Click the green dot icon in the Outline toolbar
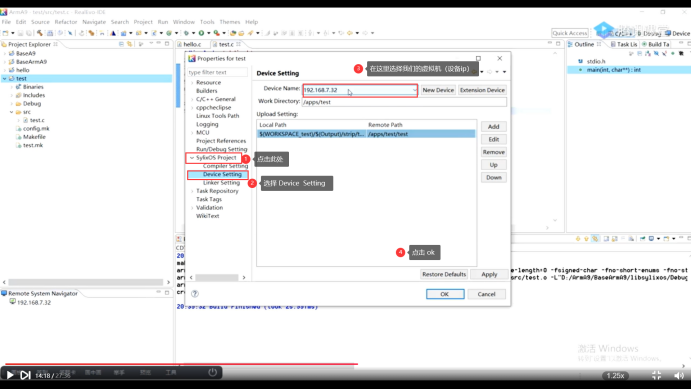Viewport: 692px width, 389px height. pyautogui.click(x=673, y=53)
